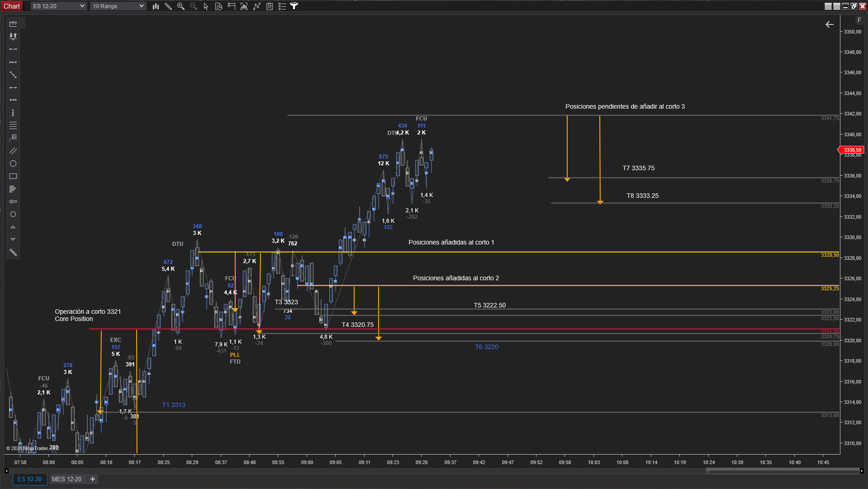Toggle the Data Box icon
Screen dimensions: 868x489
pyautogui.click(x=218, y=6)
